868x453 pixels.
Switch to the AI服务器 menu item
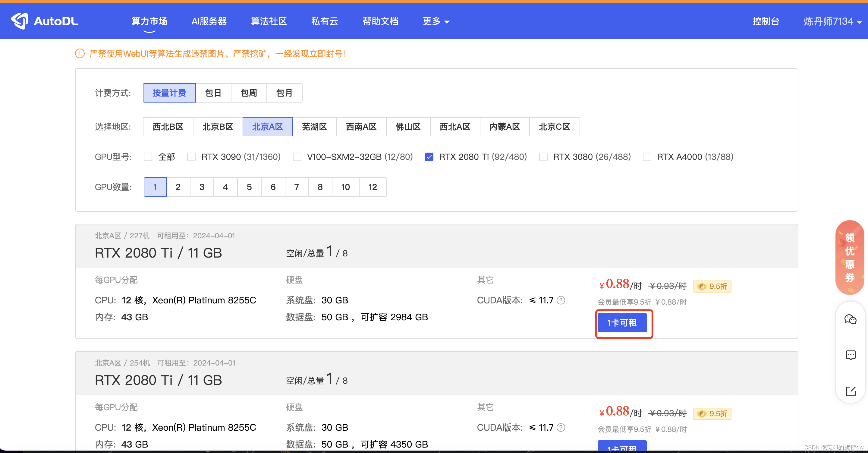209,21
